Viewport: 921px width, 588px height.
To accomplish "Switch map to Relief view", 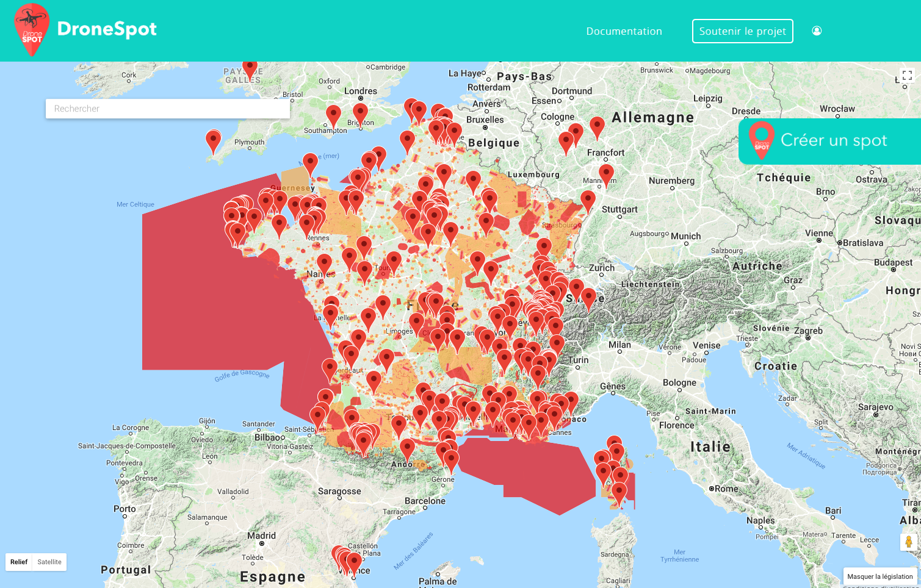I will [x=19, y=562].
